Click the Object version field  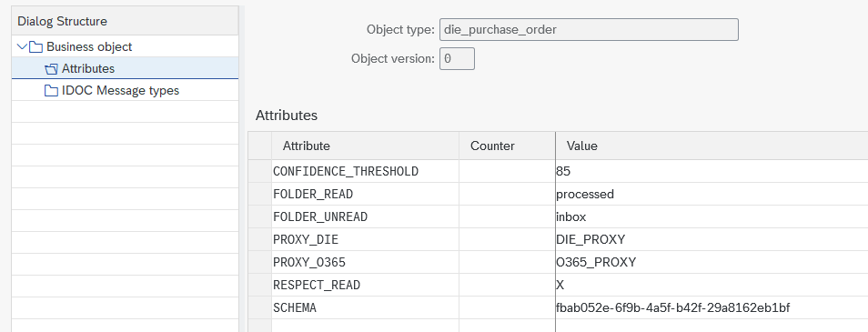(x=457, y=58)
